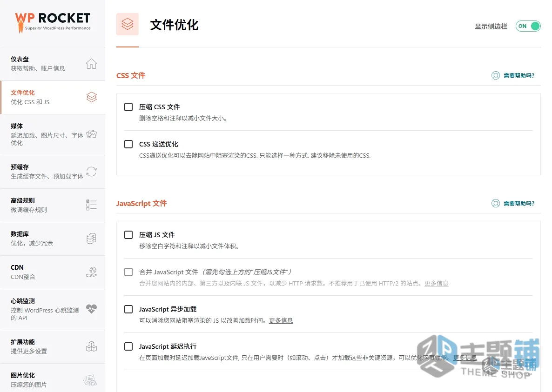Open the 图片优化 tab

pos(53,378)
